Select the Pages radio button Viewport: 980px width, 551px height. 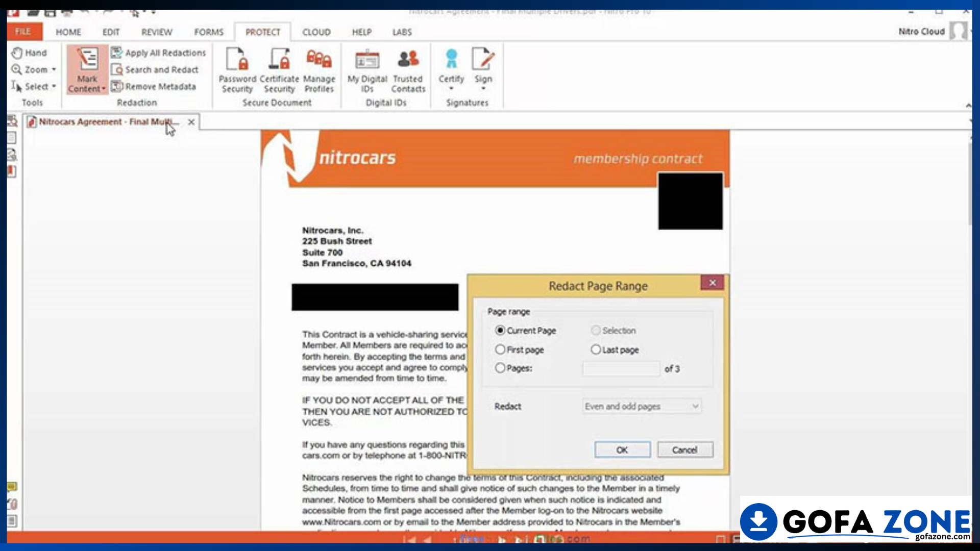500,368
